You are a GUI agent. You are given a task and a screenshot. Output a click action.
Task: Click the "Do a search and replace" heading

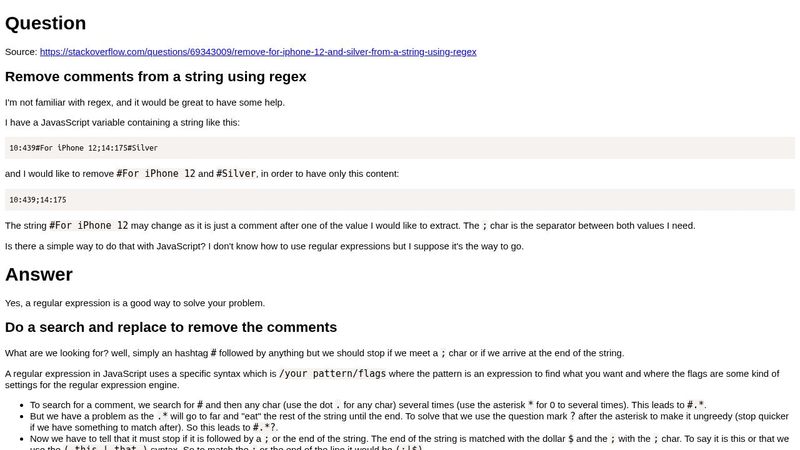coord(170,327)
